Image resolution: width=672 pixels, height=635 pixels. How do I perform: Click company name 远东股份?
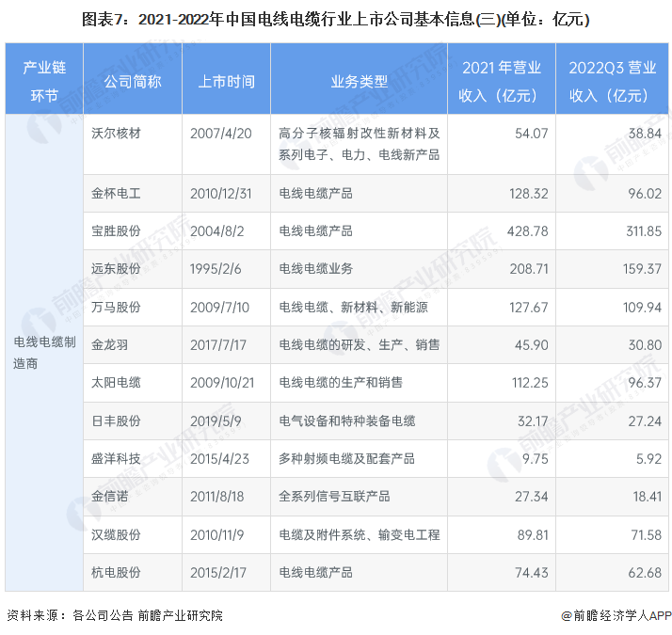(x=116, y=269)
